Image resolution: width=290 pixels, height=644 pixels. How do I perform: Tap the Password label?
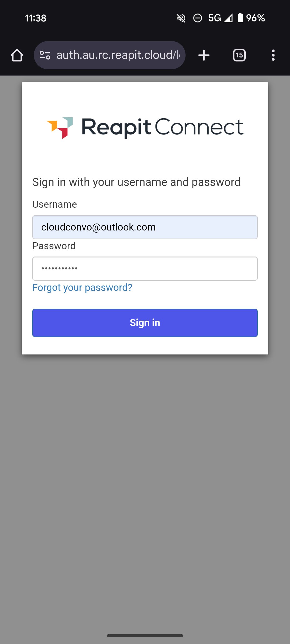[x=54, y=246]
